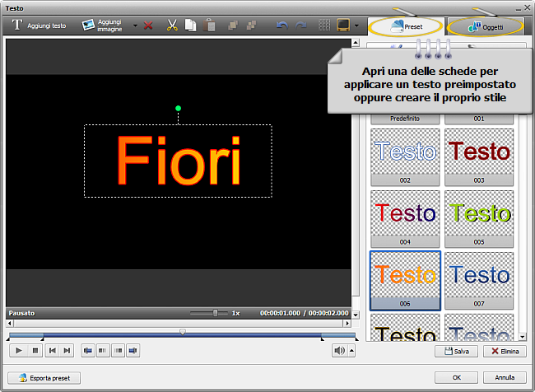This screenshot has height=392, width=535.
Task: Click the blue undo arrow
Action: 281,26
